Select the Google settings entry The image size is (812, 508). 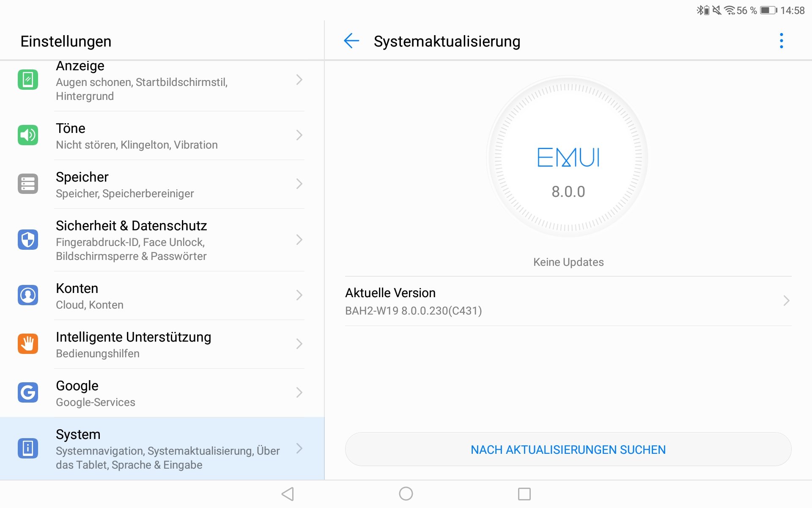(x=162, y=393)
